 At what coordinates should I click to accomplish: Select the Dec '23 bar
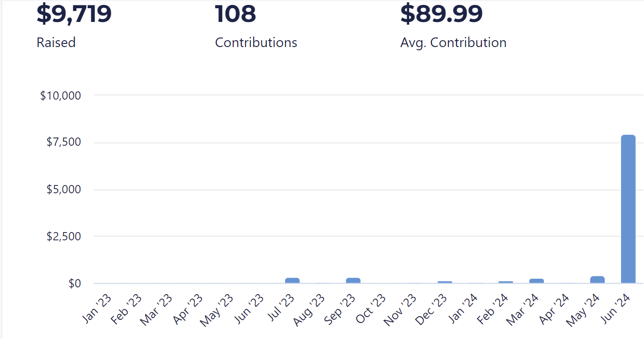pos(445,282)
